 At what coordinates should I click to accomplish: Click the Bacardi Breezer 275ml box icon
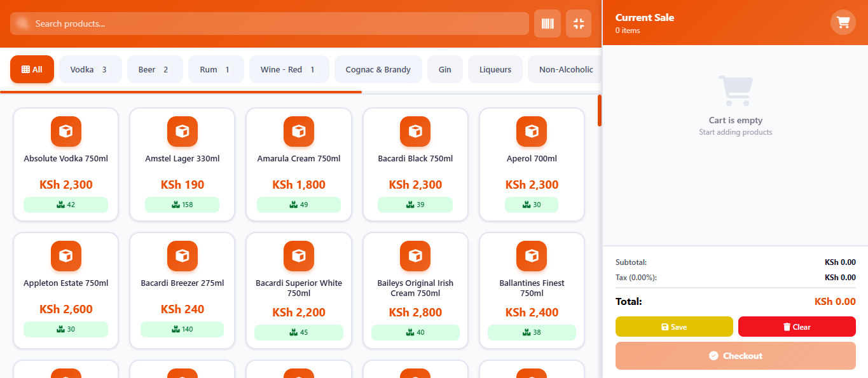point(183,256)
